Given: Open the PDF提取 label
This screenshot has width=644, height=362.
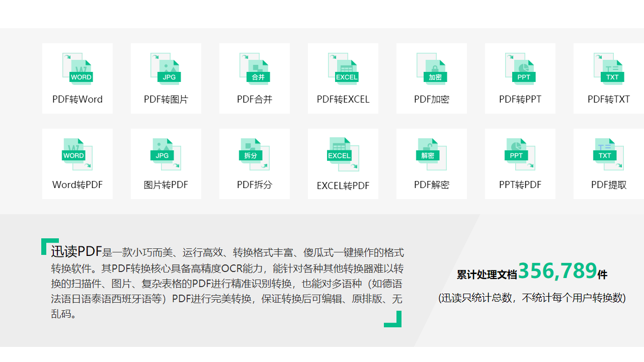Looking at the screenshot, I should (609, 185).
